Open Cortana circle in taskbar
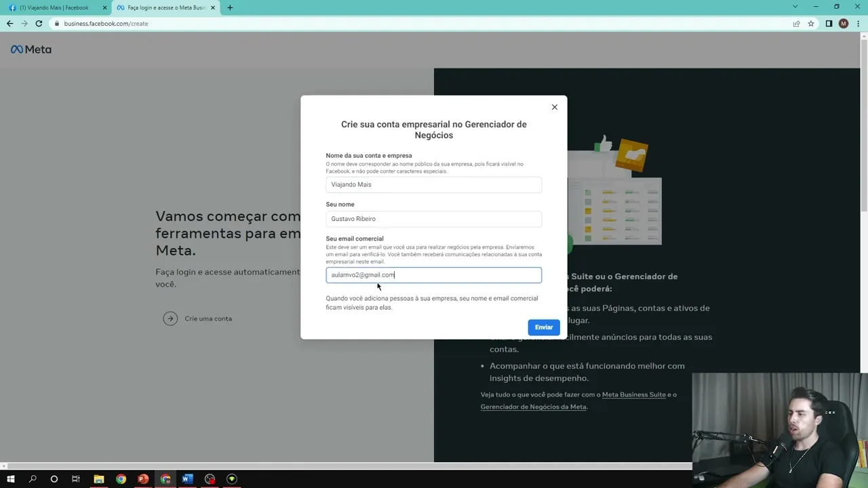868x488 pixels. [x=54, y=479]
